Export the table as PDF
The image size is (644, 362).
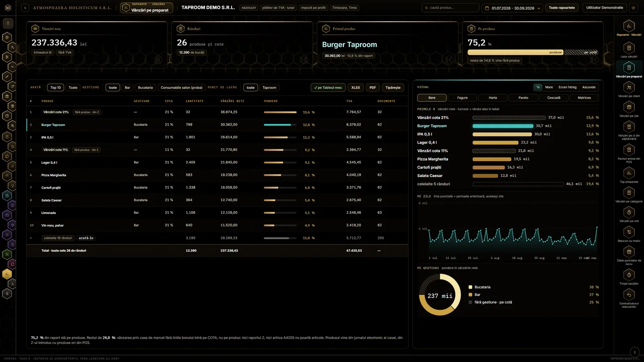tap(373, 88)
